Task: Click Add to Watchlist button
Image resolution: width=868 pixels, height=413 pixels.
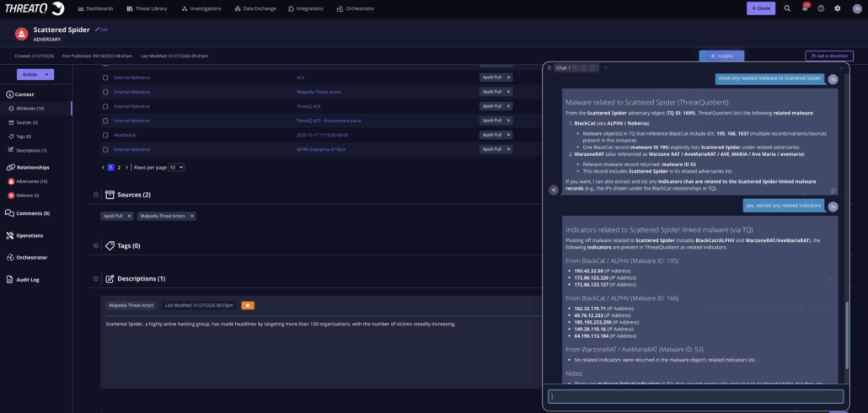Action: [829, 56]
